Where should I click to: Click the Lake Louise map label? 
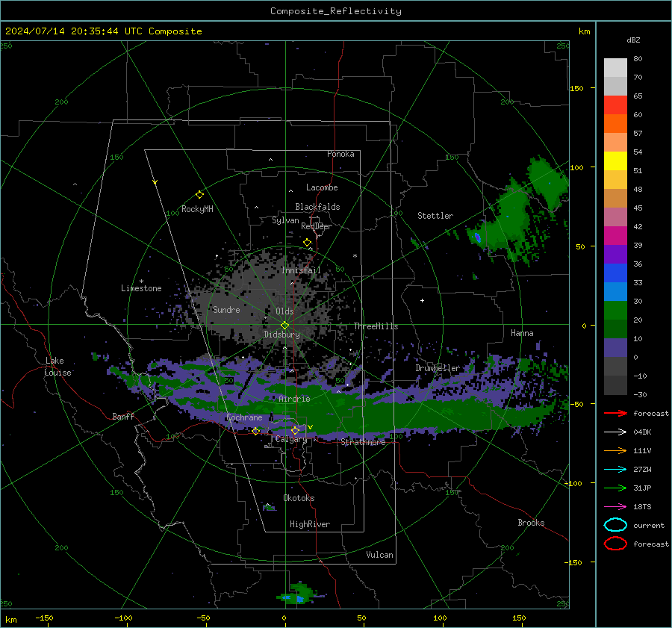57,367
